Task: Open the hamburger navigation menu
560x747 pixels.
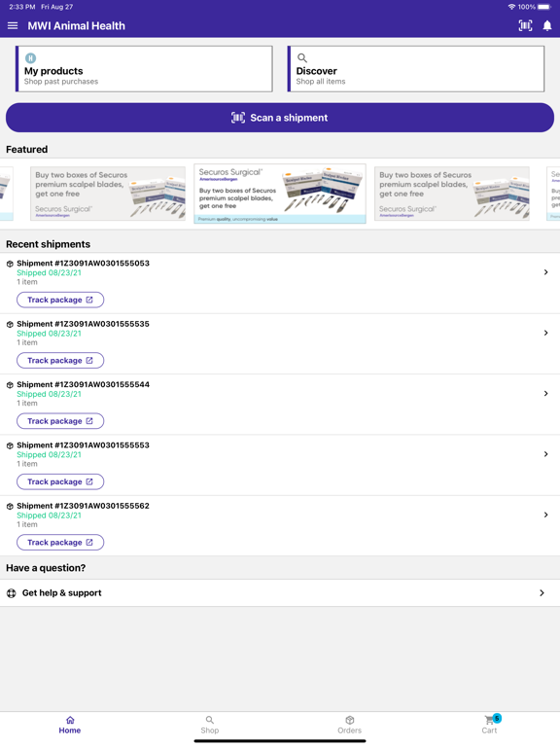Action: [13, 25]
